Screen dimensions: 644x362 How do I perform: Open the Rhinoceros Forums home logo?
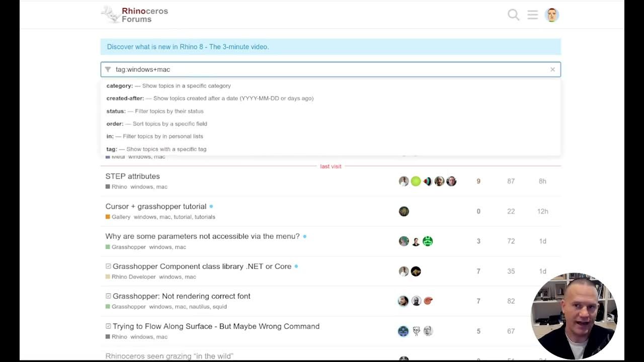135,15
